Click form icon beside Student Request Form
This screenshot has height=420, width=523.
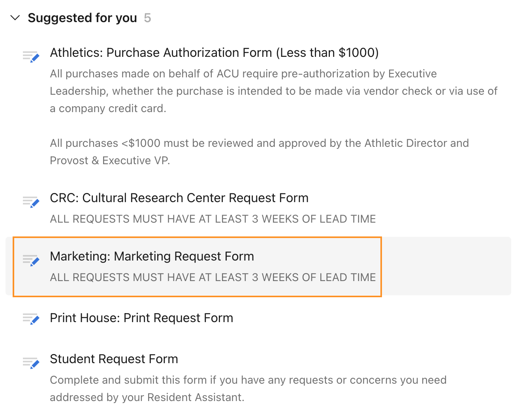tap(31, 362)
